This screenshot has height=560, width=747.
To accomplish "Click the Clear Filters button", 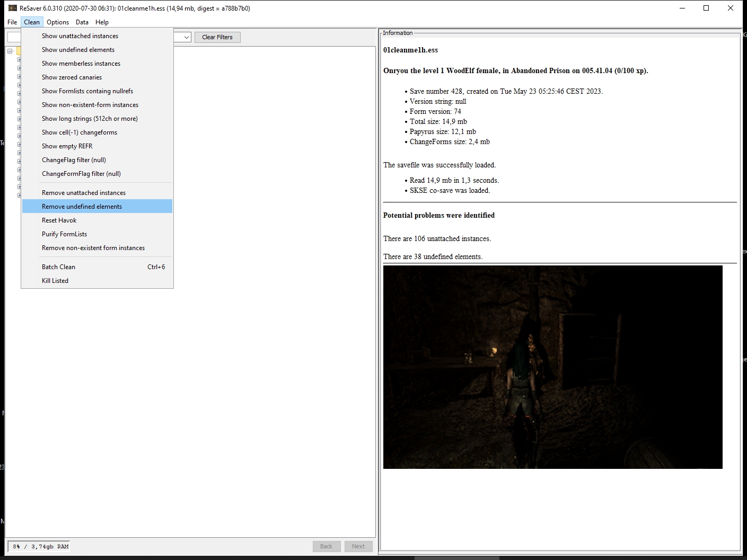I will (217, 37).
